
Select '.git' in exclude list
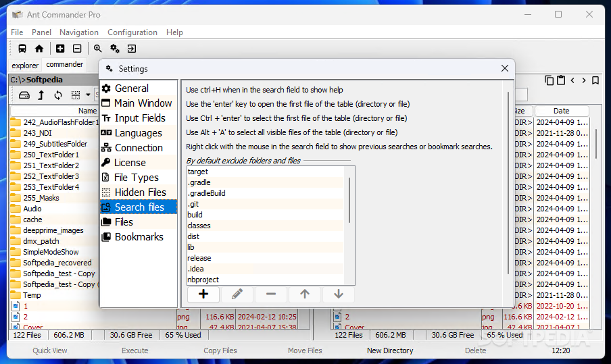pyautogui.click(x=266, y=204)
